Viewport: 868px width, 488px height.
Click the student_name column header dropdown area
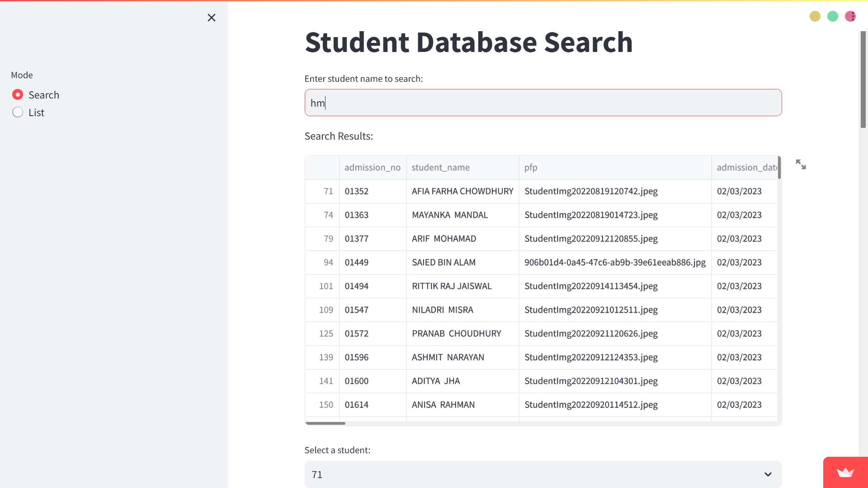click(x=440, y=167)
